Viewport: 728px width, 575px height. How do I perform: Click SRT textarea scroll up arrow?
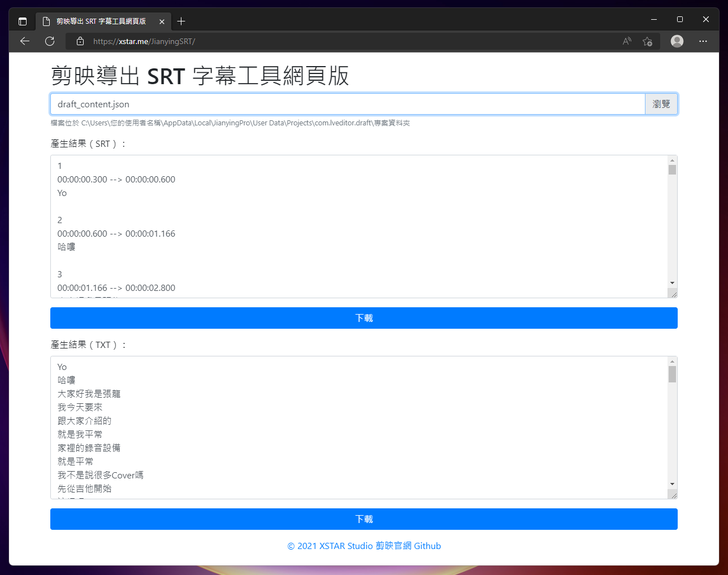(x=672, y=160)
